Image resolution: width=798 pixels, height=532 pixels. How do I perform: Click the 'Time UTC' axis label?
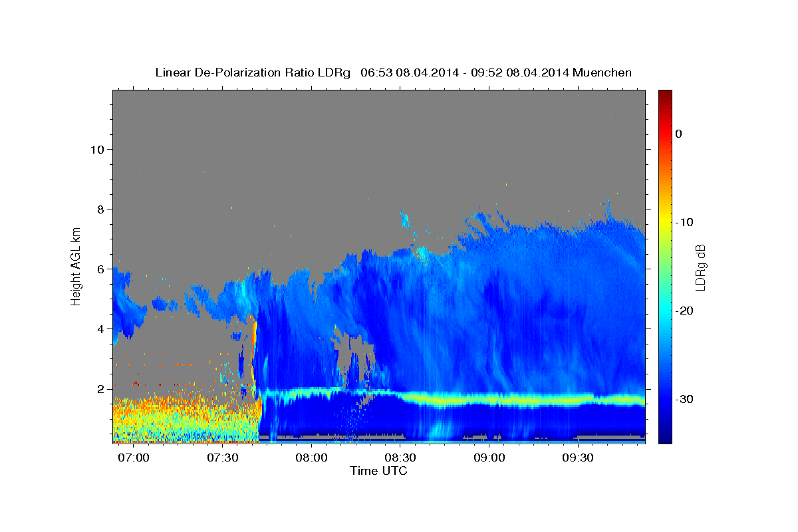click(x=378, y=471)
